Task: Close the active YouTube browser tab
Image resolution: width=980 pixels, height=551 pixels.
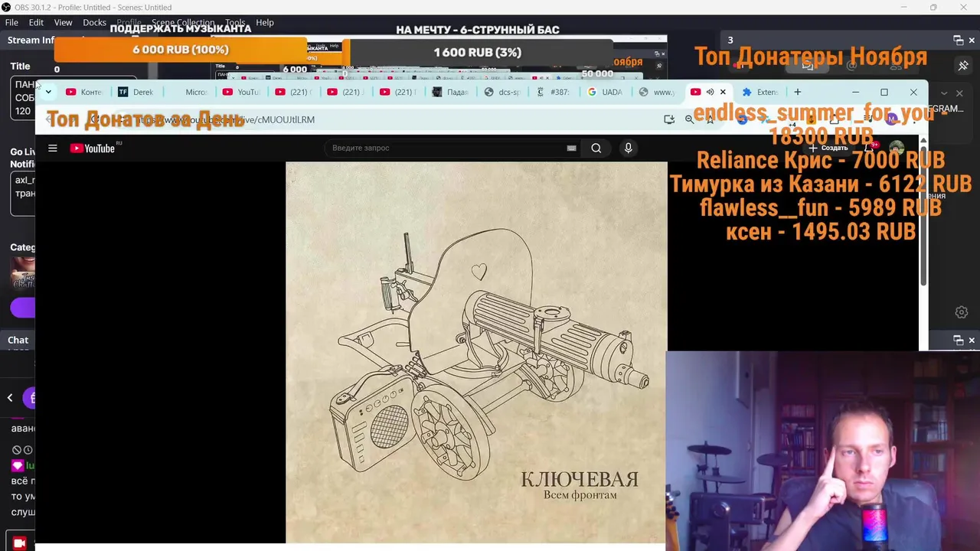Action: tap(723, 92)
